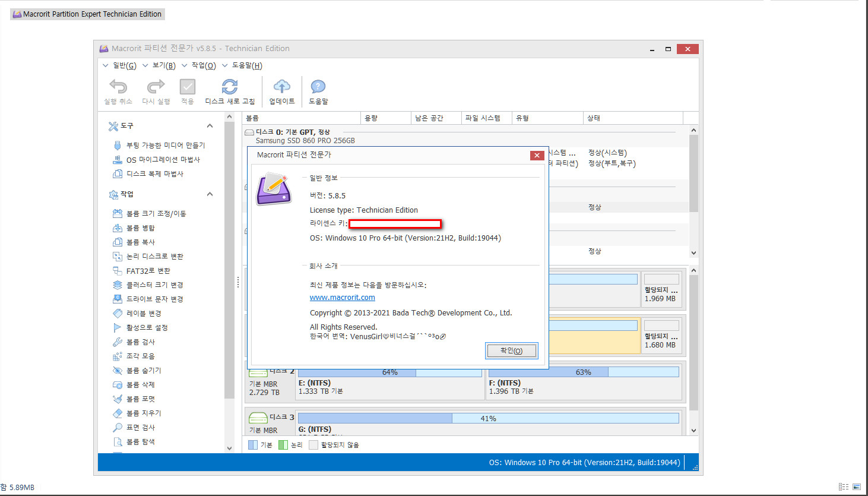Open the 보기(B) menu
This screenshot has height=496, width=868.
coord(164,65)
